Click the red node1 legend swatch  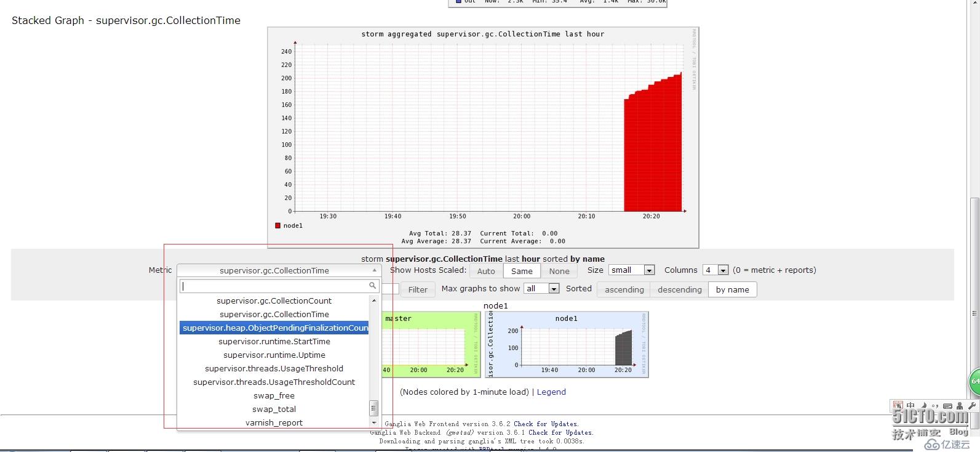[x=277, y=226]
